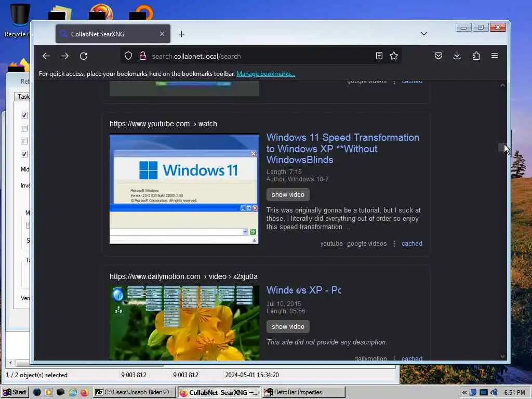The width and height of the screenshot is (532, 399).
Task: Reload the page with the refresh icon
Action: (x=84, y=56)
